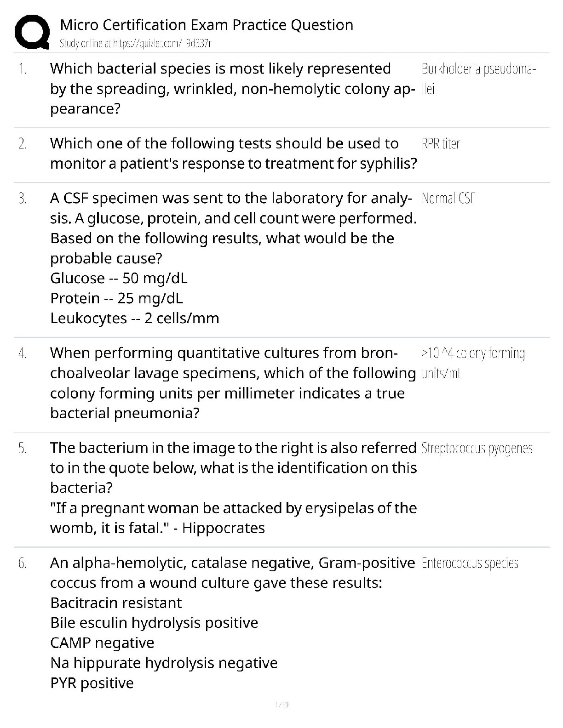This screenshot has width=563, height=728.
Task: Click the Leukocytes 2 cells/mm line
Action: coord(134,318)
